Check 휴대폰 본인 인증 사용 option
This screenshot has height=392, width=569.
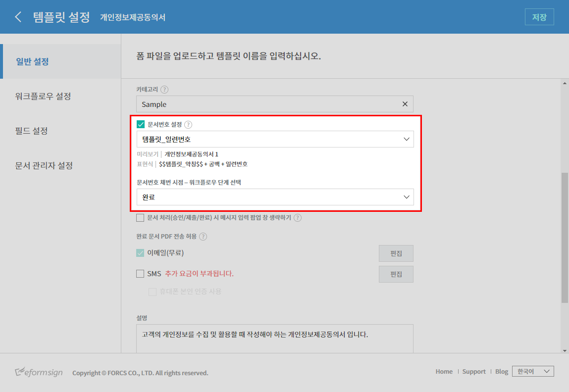pyautogui.click(x=153, y=292)
